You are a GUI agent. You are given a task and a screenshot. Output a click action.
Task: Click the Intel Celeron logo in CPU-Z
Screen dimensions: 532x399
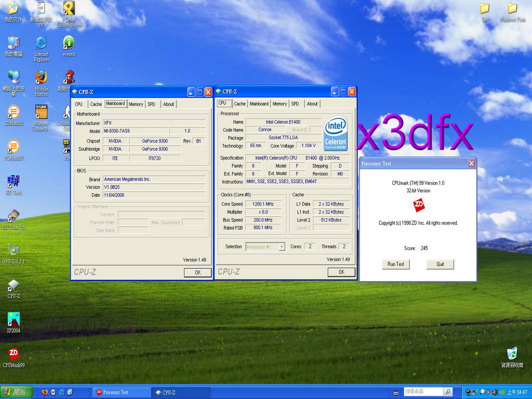336,134
